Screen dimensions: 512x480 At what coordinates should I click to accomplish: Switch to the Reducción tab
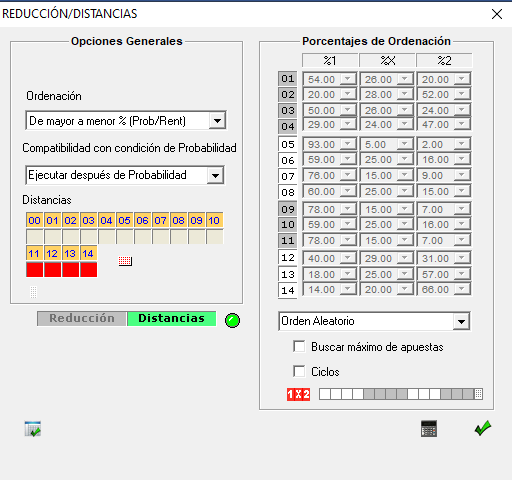tap(82, 319)
